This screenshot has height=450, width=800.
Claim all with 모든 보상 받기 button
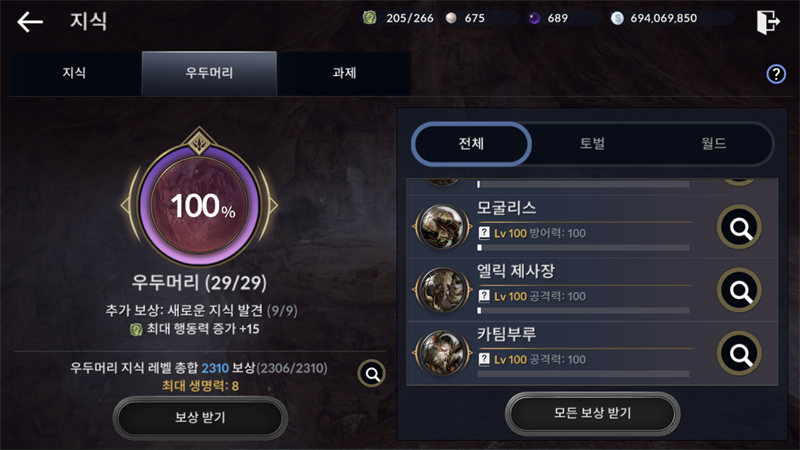[x=592, y=413]
